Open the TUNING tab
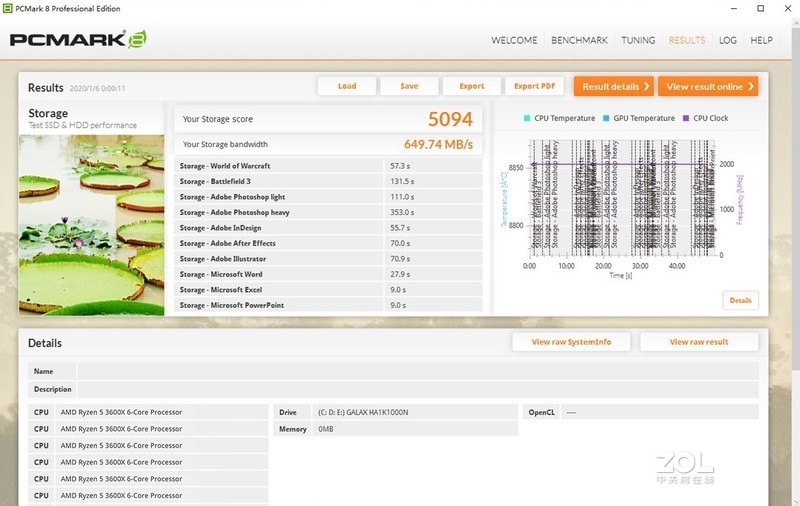Viewport: 800px width, 506px height. click(x=638, y=40)
